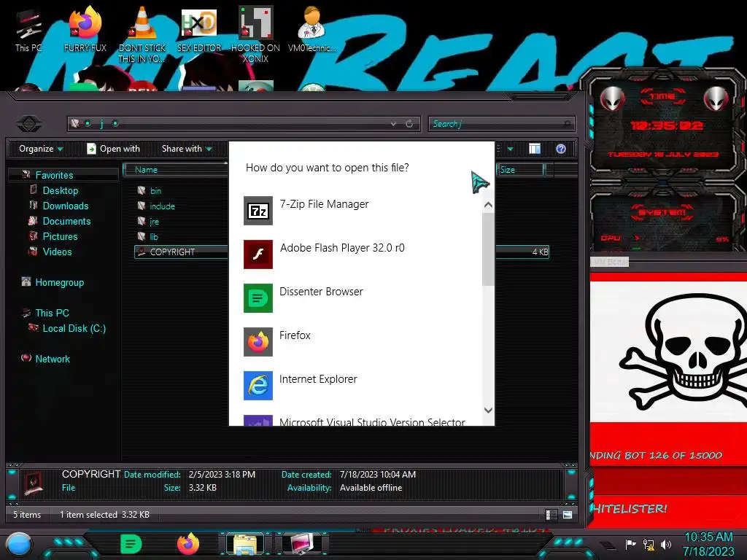The height and width of the screenshot is (560, 747).
Task: Click the network tray icon
Action: pyautogui.click(x=649, y=544)
